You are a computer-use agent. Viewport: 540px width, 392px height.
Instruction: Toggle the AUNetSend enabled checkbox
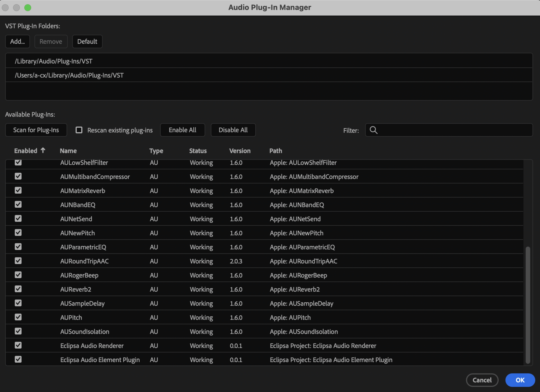point(18,219)
